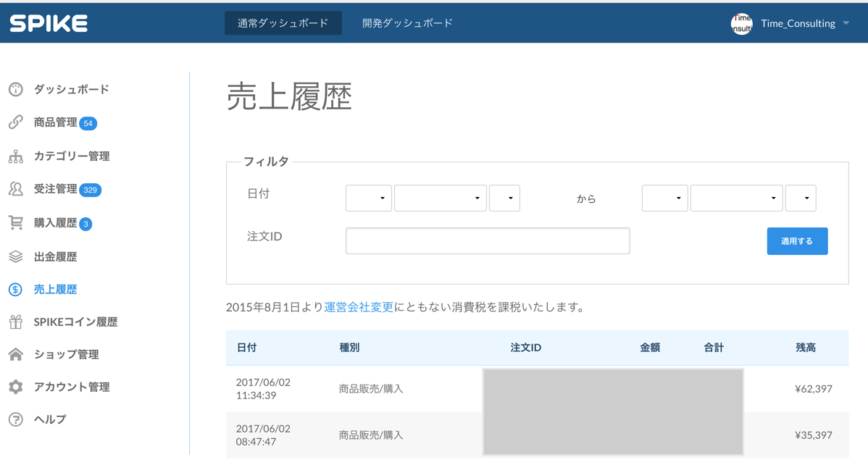Switch to 通常ダッシュボード tab
The height and width of the screenshot is (465, 868).
(x=283, y=23)
